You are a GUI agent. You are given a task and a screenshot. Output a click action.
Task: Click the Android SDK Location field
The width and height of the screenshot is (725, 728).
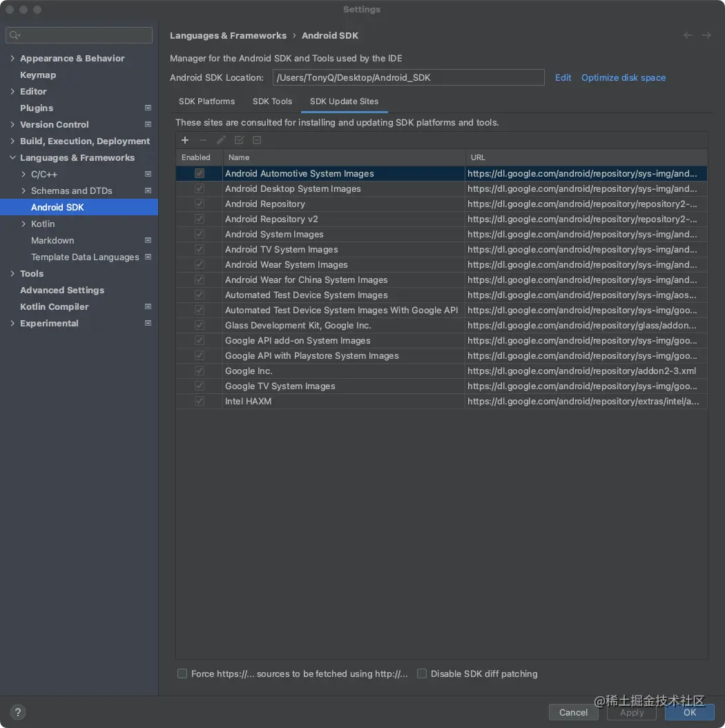(408, 77)
